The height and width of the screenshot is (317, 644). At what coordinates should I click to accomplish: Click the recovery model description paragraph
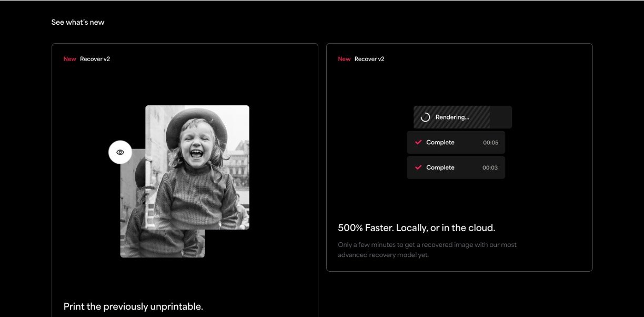point(427,250)
